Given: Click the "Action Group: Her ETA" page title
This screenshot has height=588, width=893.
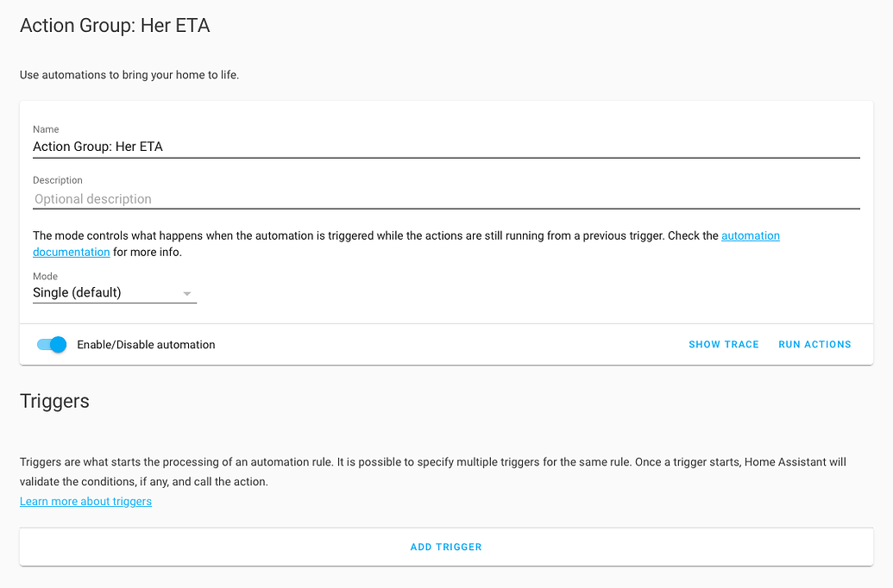Looking at the screenshot, I should (x=115, y=26).
